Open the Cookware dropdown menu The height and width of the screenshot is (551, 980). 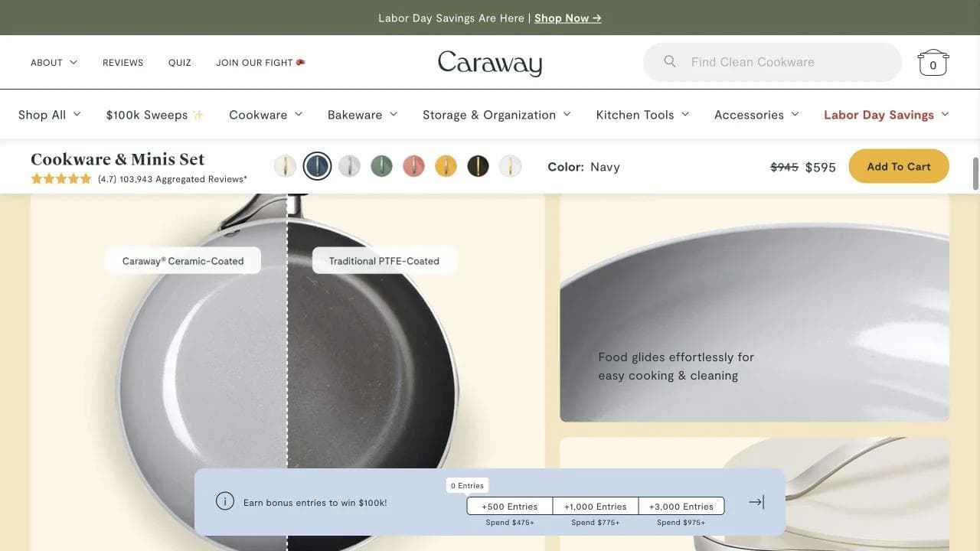click(266, 115)
